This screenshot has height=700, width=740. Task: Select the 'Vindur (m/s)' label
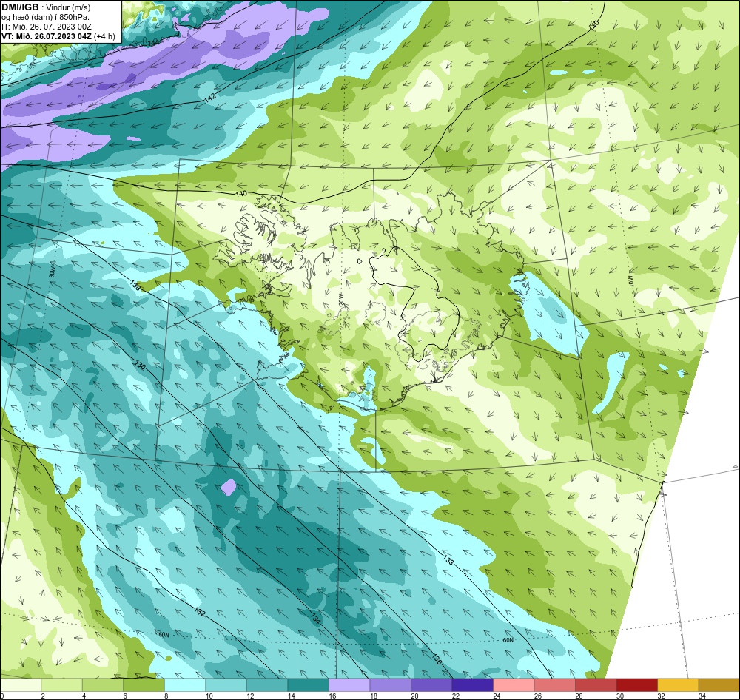pyautogui.click(x=68, y=7)
